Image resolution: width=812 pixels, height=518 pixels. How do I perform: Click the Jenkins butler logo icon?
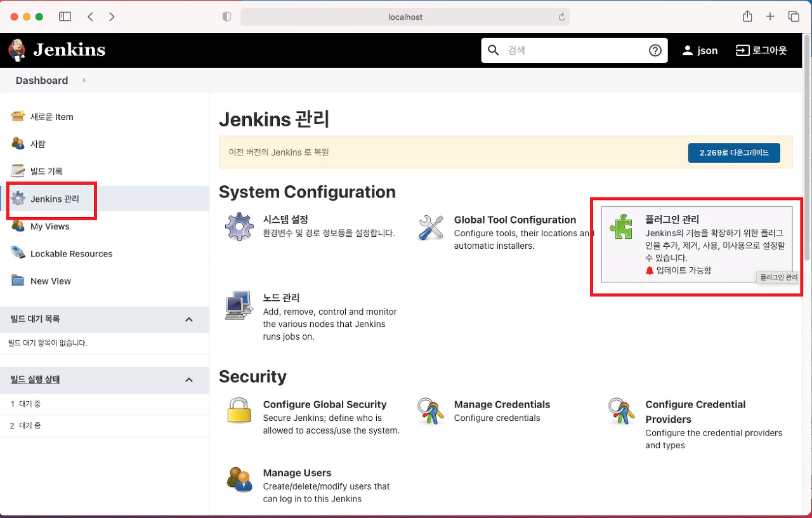click(x=17, y=50)
